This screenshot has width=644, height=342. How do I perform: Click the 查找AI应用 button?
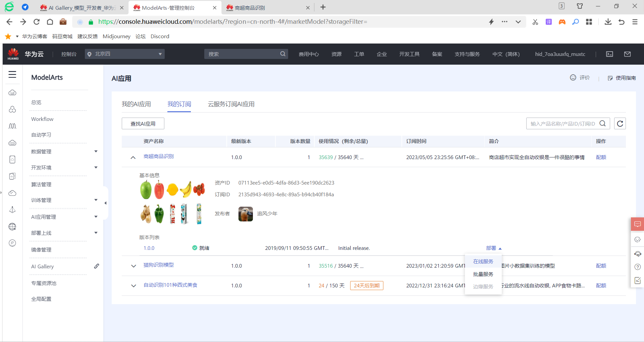click(143, 124)
